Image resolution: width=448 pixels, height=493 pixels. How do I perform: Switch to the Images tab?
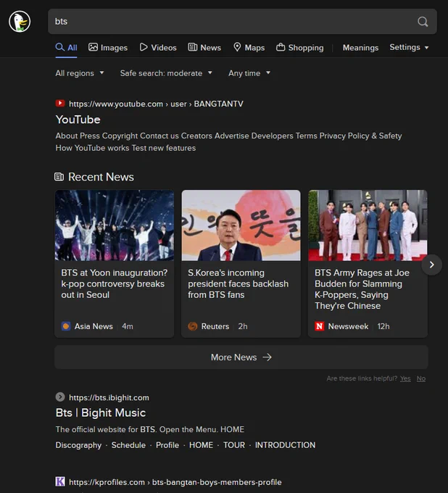(108, 47)
